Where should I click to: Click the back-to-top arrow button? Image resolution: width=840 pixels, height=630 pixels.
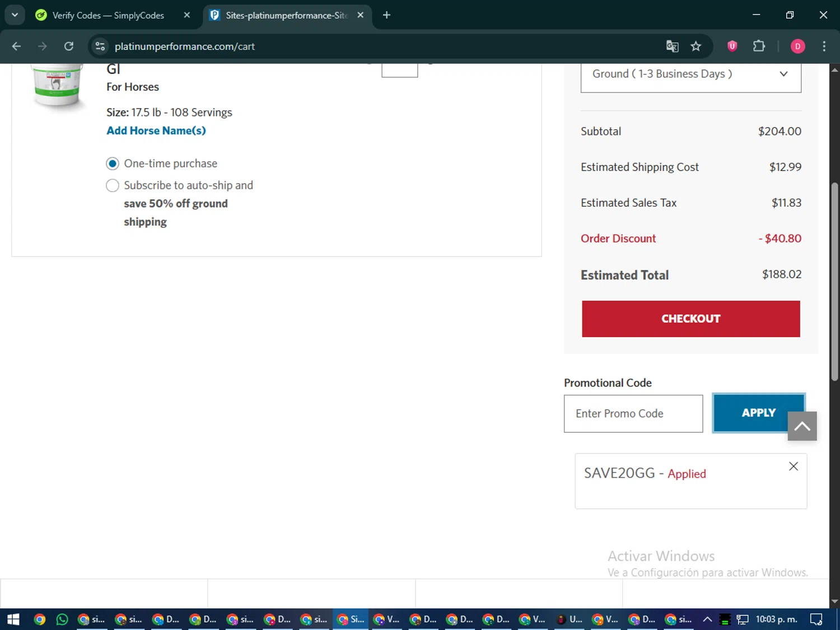[x=802, y=426]
